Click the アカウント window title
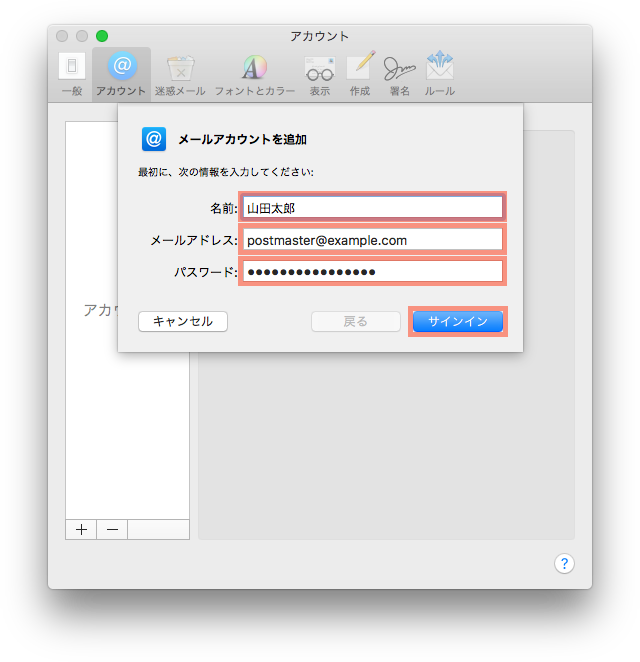The height and width of the screenshot is (662, 640). 320,36
